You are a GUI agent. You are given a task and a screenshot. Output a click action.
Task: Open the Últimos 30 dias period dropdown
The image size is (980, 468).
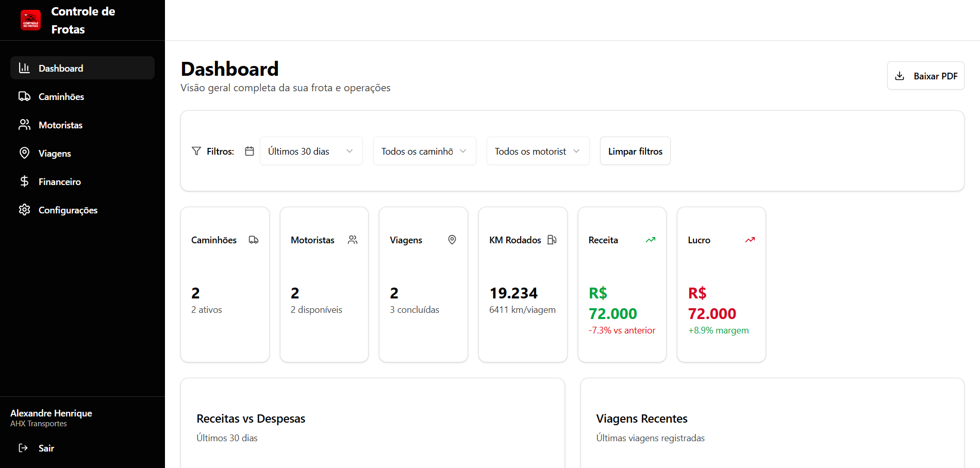coord(311,151)
